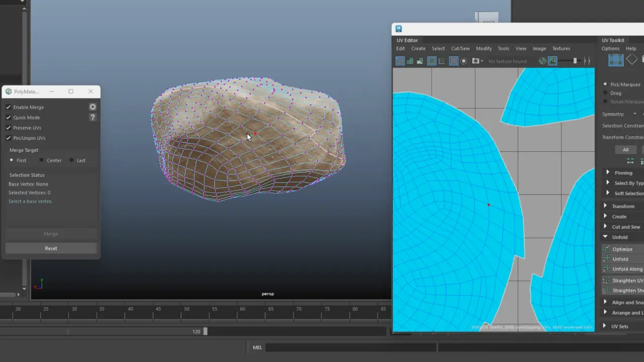
Task: Click the Unfold tool icon in UV Toolkit
Action: coord(606,259)
